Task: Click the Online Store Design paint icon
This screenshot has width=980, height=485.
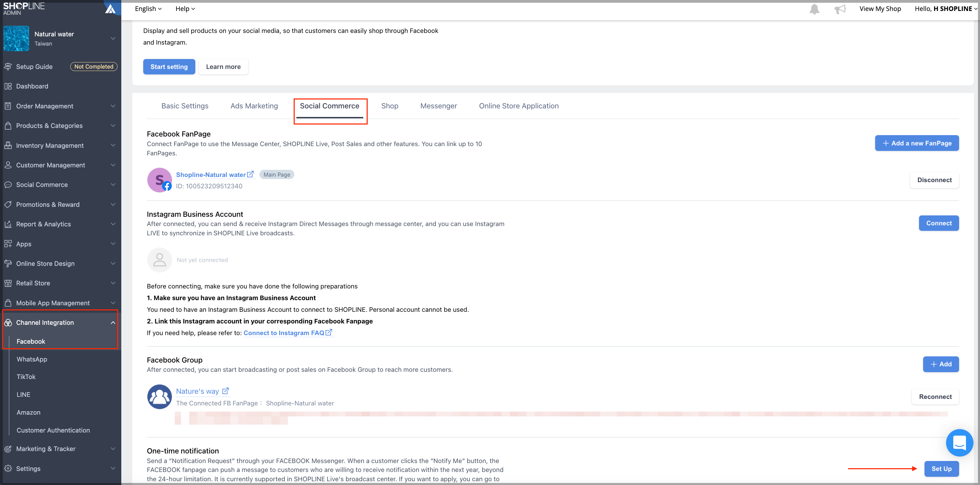Action: click(8, 263)
